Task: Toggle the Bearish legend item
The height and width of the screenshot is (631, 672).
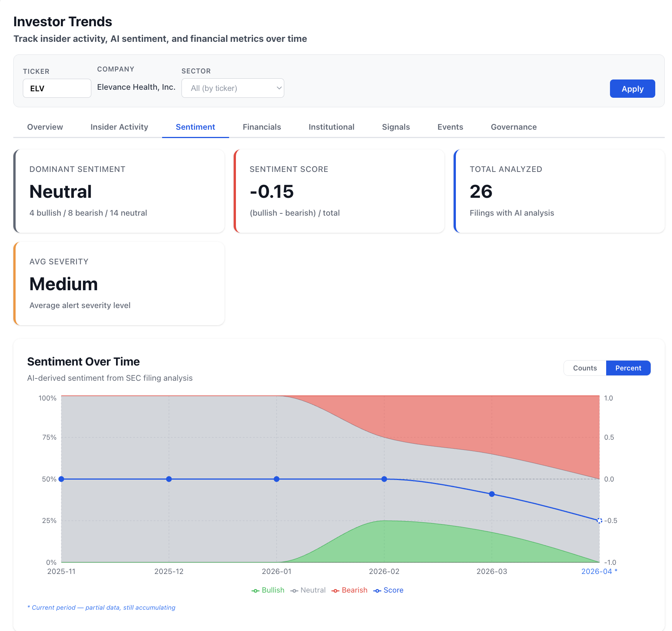Action: click(349, 590)
